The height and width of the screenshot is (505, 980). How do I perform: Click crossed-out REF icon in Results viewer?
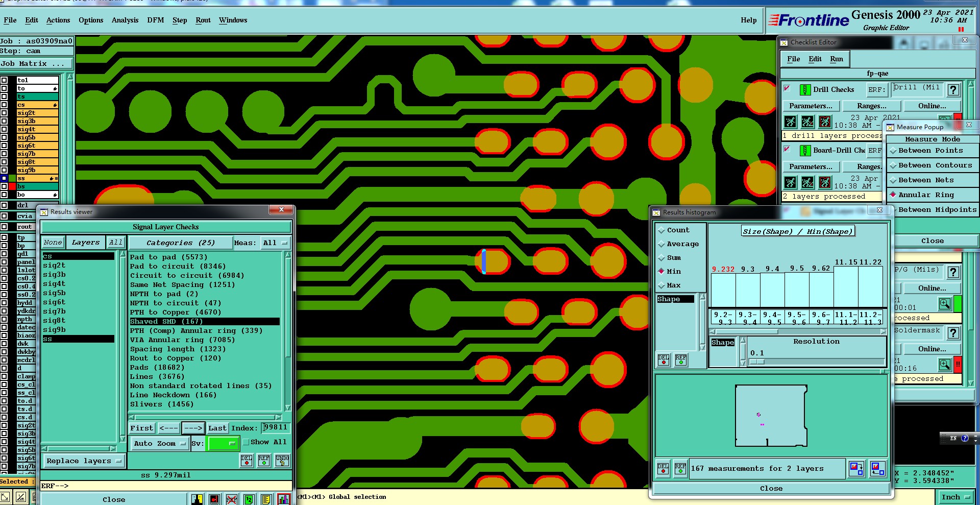pyautogui.click(x=232, y=499)
